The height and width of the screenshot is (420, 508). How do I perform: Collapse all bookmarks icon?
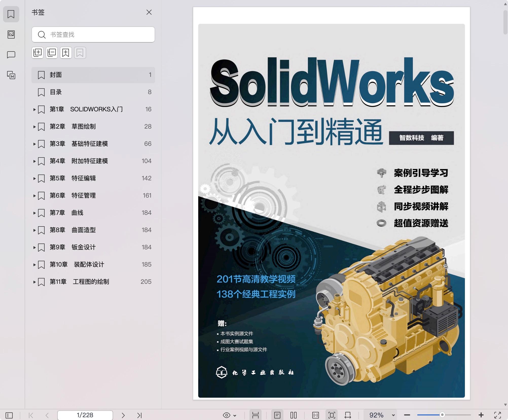click(52, 53)
